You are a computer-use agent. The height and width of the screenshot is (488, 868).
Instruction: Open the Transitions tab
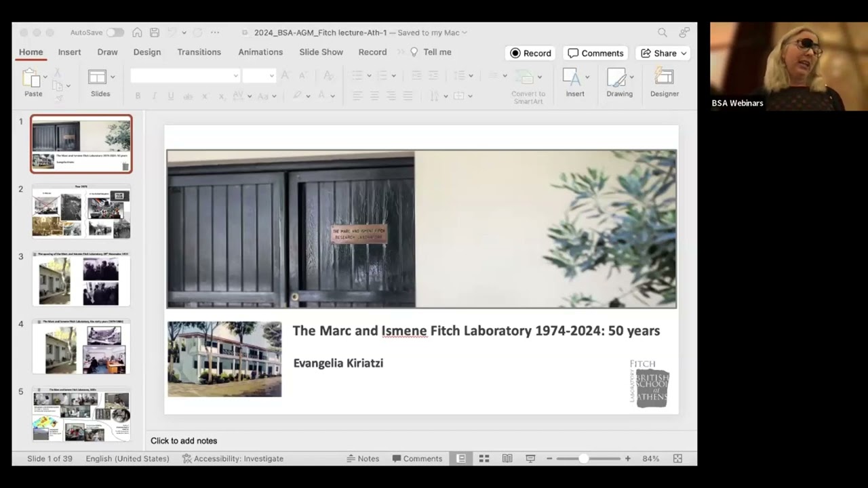pyautogui.click(x=199, y=52)
